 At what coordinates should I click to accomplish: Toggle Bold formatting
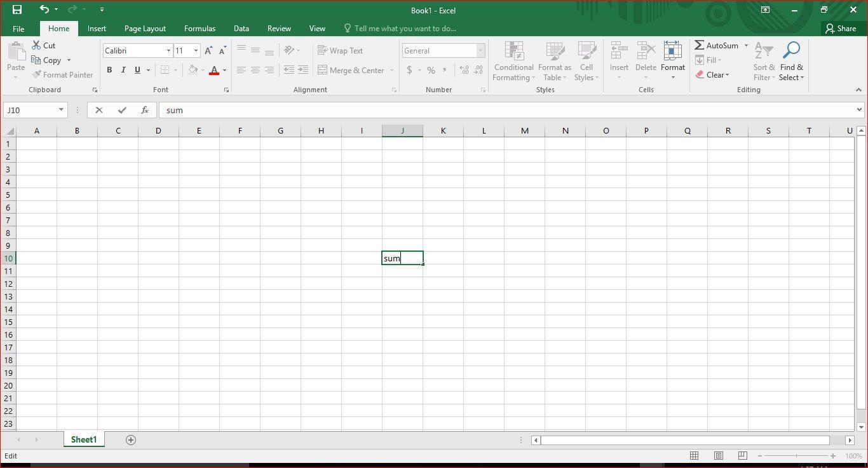pyautogui.click(x=109, y=70)
